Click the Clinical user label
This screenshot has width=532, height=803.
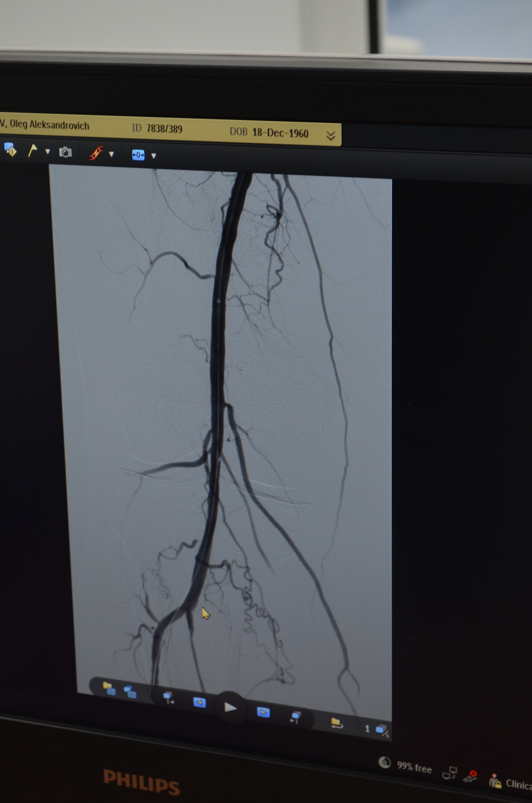click(519, 784)
